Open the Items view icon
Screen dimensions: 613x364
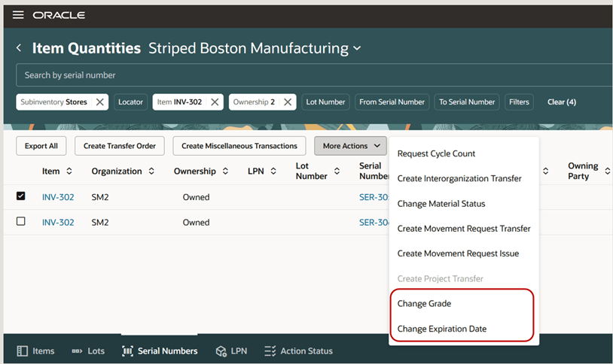[23, 351]
